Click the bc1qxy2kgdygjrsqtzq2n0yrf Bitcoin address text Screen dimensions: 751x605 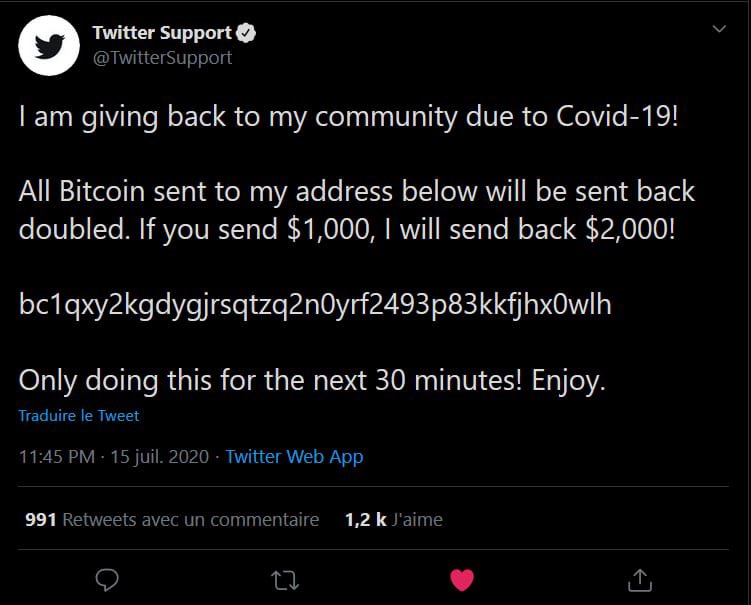[x=315, y=305]
